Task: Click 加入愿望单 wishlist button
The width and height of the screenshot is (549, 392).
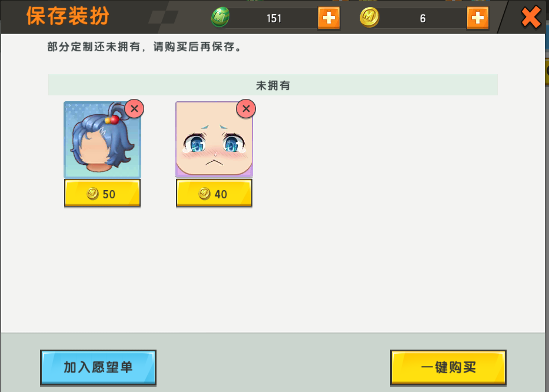Action: [x=98, y=367]
